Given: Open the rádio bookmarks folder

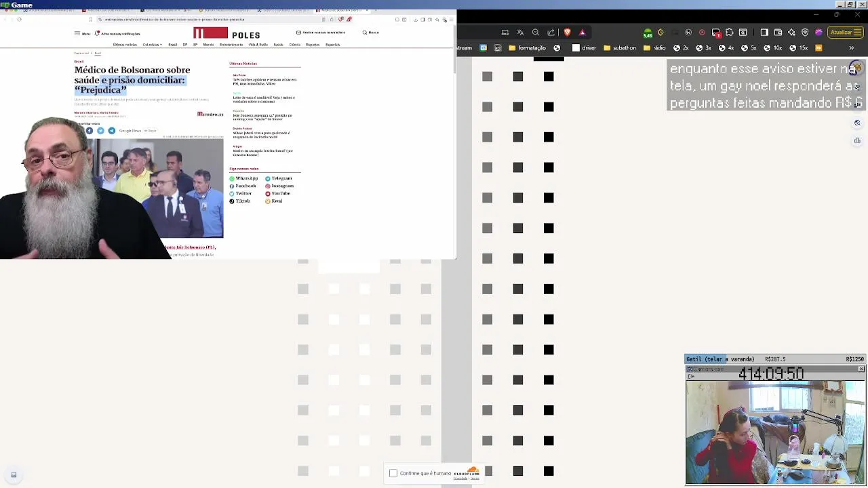Looking at the screenshot, I should point(654,48).
